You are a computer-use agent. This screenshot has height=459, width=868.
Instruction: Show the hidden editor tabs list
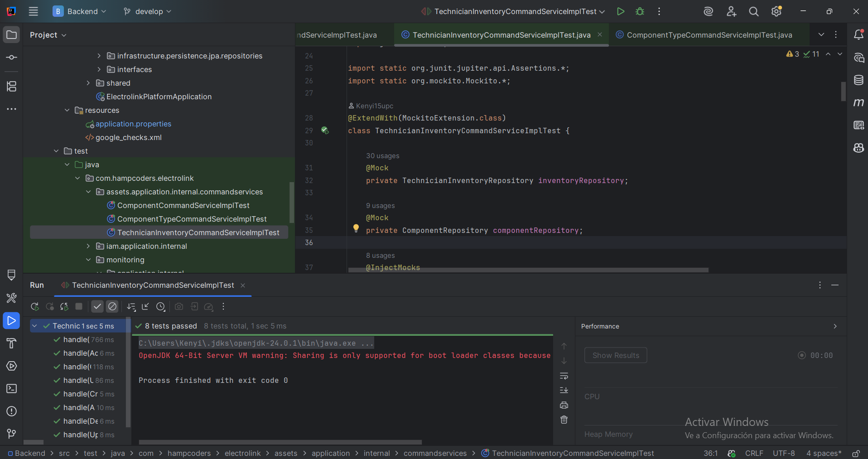tap(821, 35)
